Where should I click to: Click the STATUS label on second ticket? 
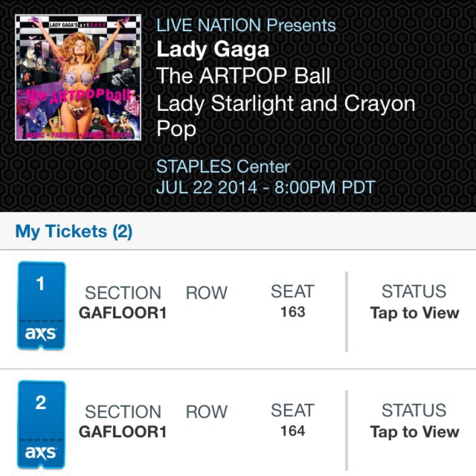414,411
